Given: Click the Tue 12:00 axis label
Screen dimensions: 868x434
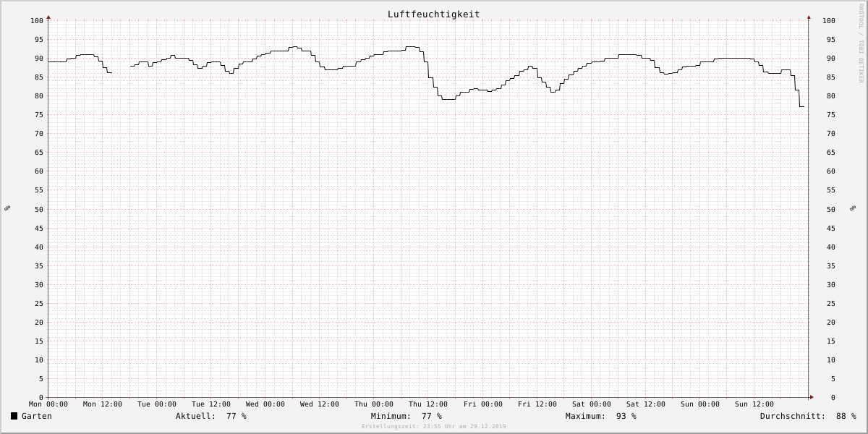Looking at the screenshot, I should (211, 404).
